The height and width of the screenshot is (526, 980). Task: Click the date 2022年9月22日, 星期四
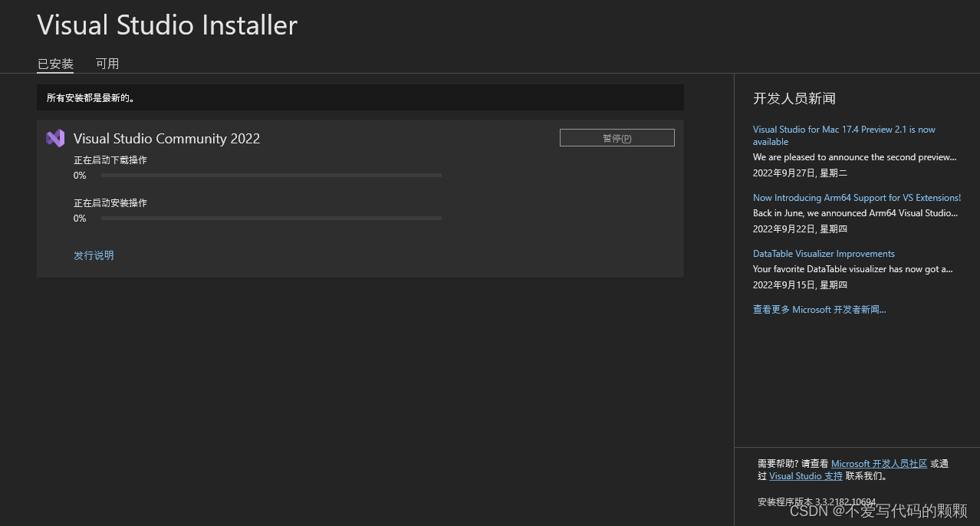pyautogui.click(x=800, y=229)
